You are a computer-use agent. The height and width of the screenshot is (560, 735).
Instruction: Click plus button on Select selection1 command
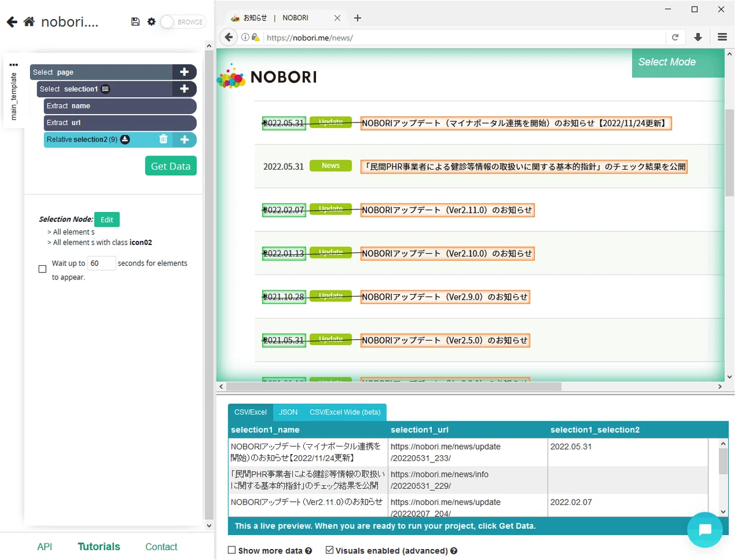point(184,89)
